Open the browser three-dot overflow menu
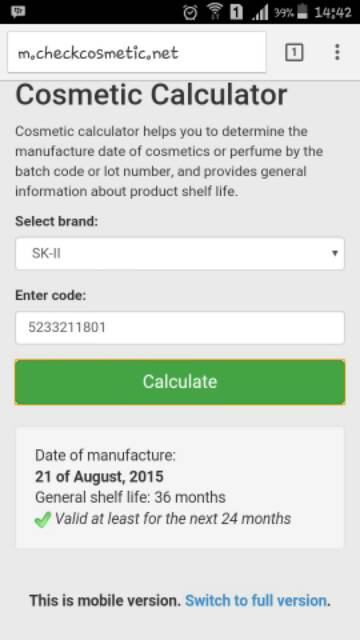 click(337, 52)
